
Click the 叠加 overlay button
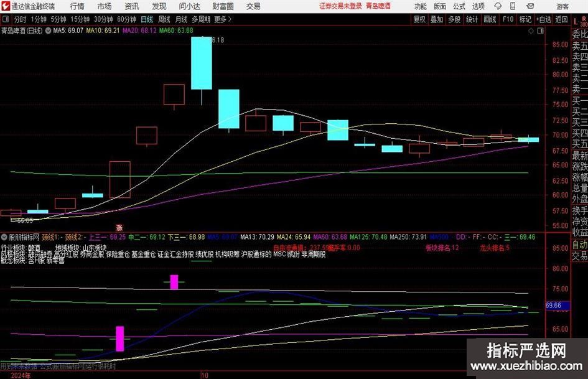tap(437, 19)
